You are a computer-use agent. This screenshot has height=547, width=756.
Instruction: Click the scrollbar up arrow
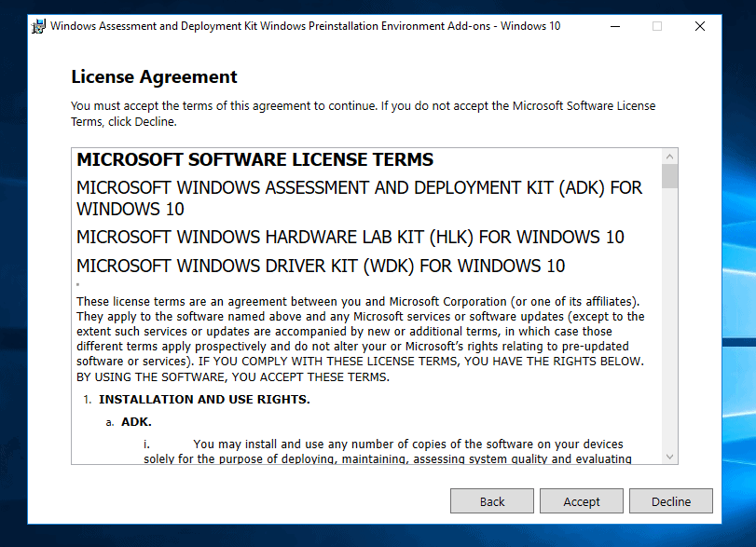670,155
